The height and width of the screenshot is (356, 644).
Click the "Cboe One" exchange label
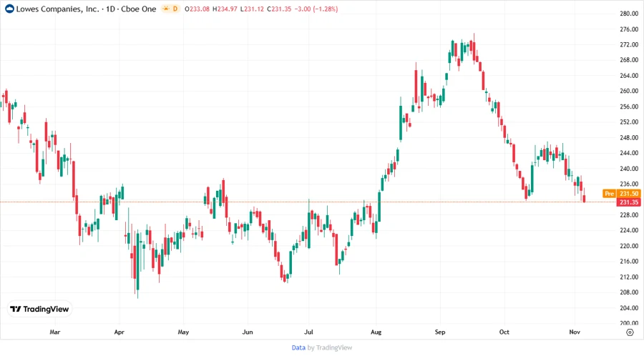click(x=138, y=9)
